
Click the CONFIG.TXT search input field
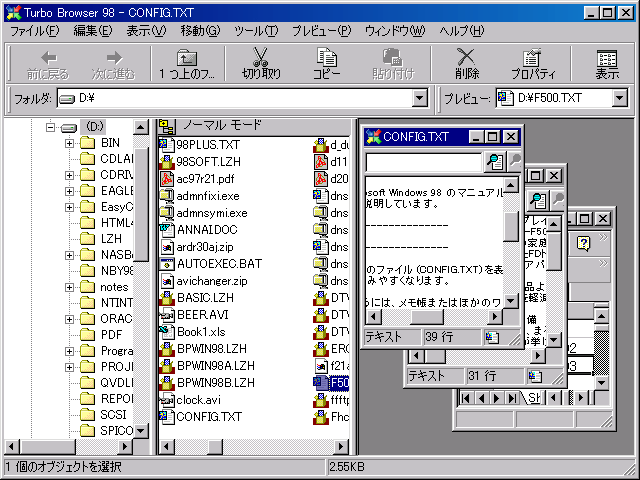(x=423, y=162)
